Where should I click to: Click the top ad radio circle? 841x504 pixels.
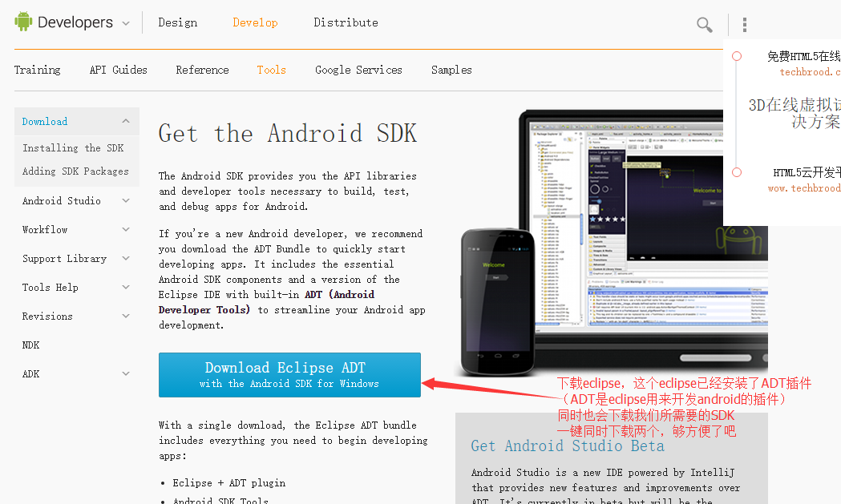coord(737,56)
